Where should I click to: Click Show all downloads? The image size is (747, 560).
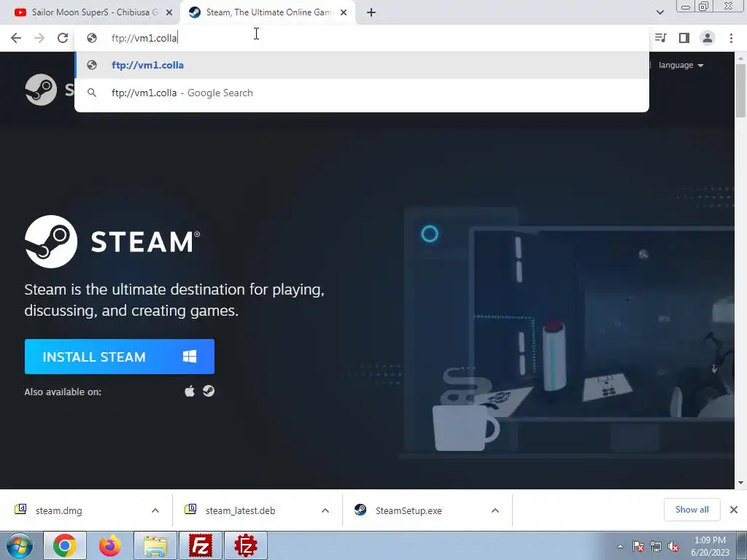[x=692, y=510]
